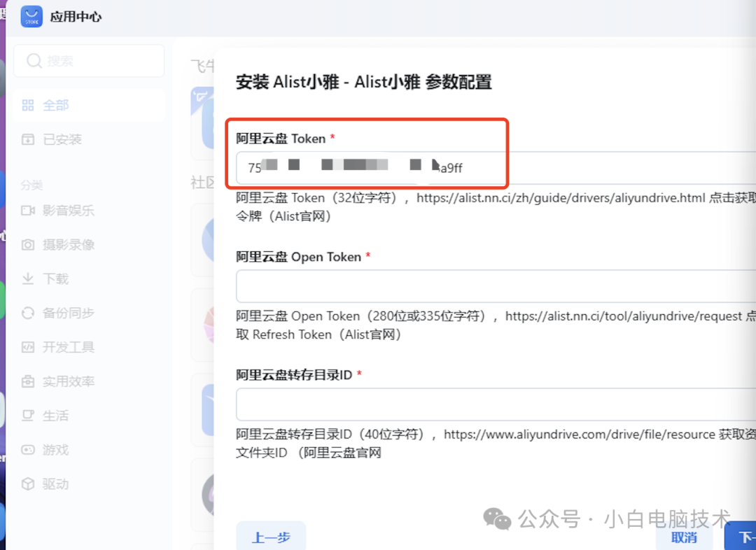Screen dimensions: 756x550
Task: Click the 生活 coffee cup icon
Action: coord(28,416)
